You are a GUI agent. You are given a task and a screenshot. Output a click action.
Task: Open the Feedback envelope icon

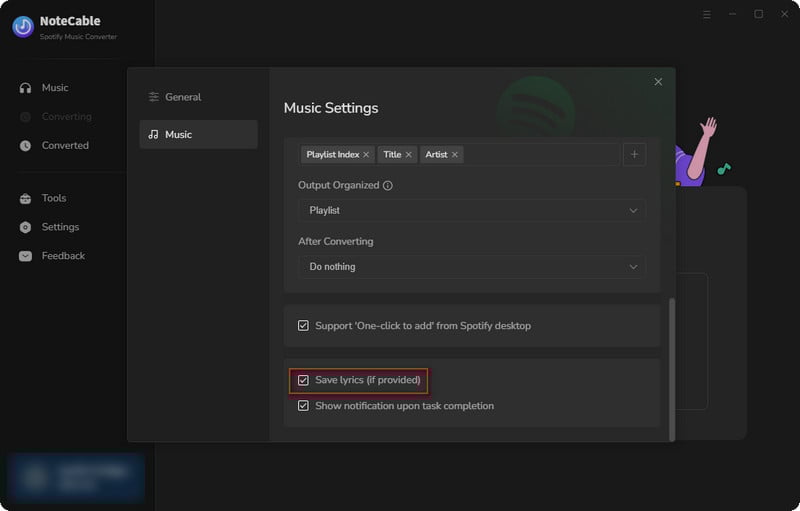click(x=25, y=256)
